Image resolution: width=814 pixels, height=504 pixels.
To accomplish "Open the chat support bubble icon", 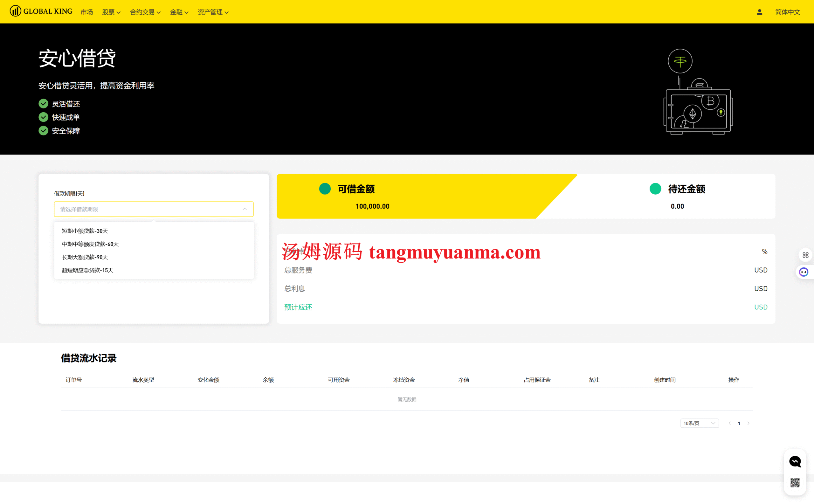I will tap(795, 462).
